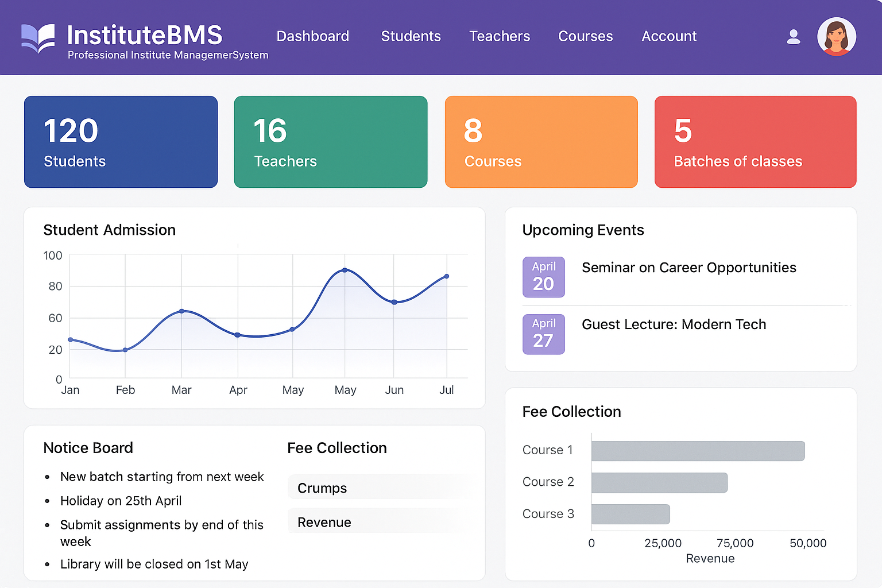
Task: Select the Revenue row in Fee Collection
Action: 380,521
